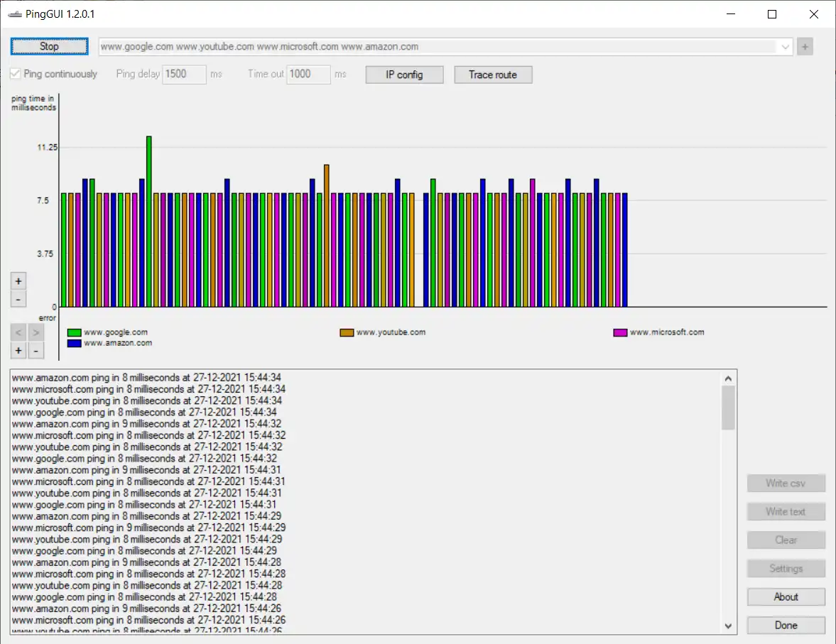
Task: Click the www.microsoft.com legend label
Action: (667, 332)
